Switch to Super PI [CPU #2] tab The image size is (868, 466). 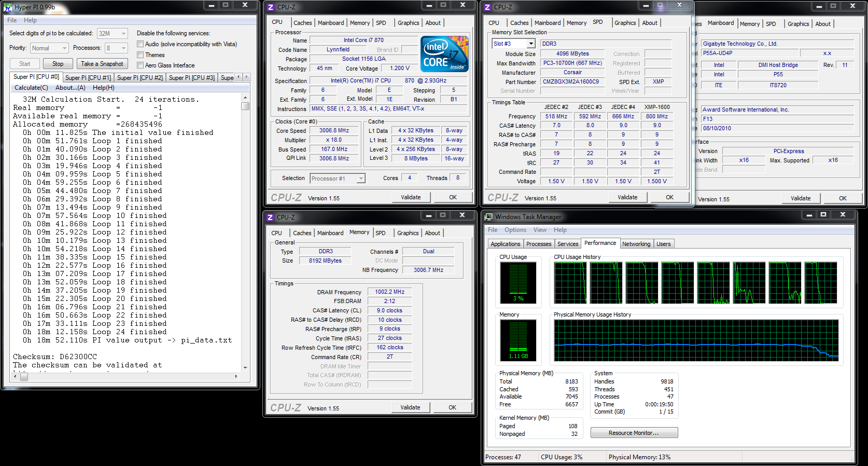(140, 78)
